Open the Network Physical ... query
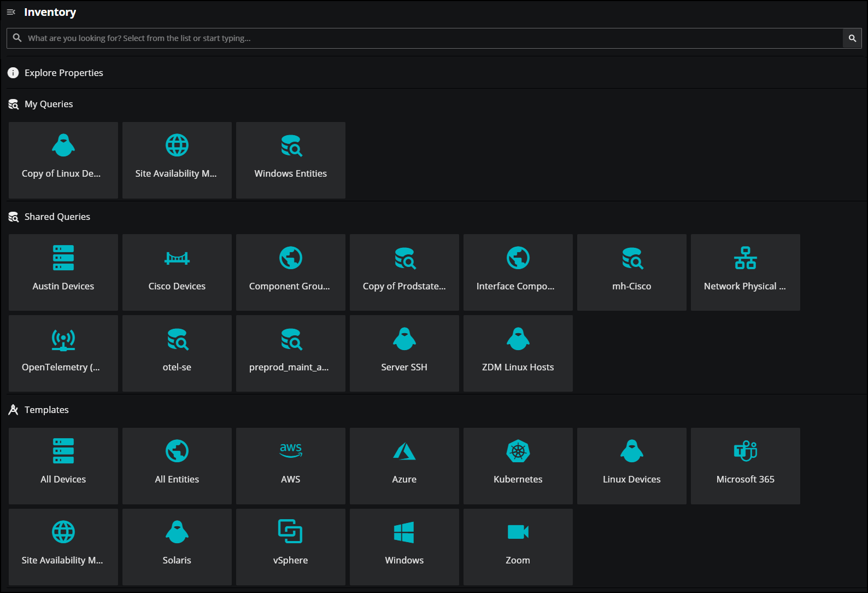Image resolution: width=868 pixels, height=593 pixels. tap(746, 272)
